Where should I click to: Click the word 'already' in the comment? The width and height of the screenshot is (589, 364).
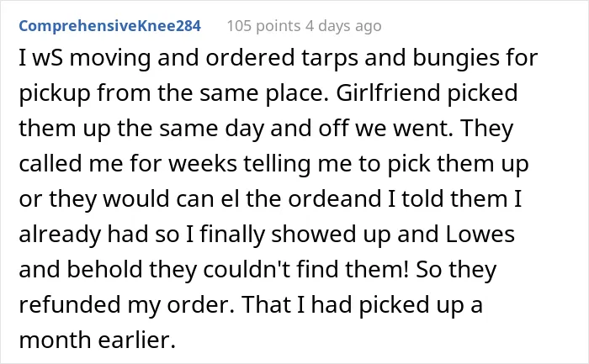pos(60,235)
